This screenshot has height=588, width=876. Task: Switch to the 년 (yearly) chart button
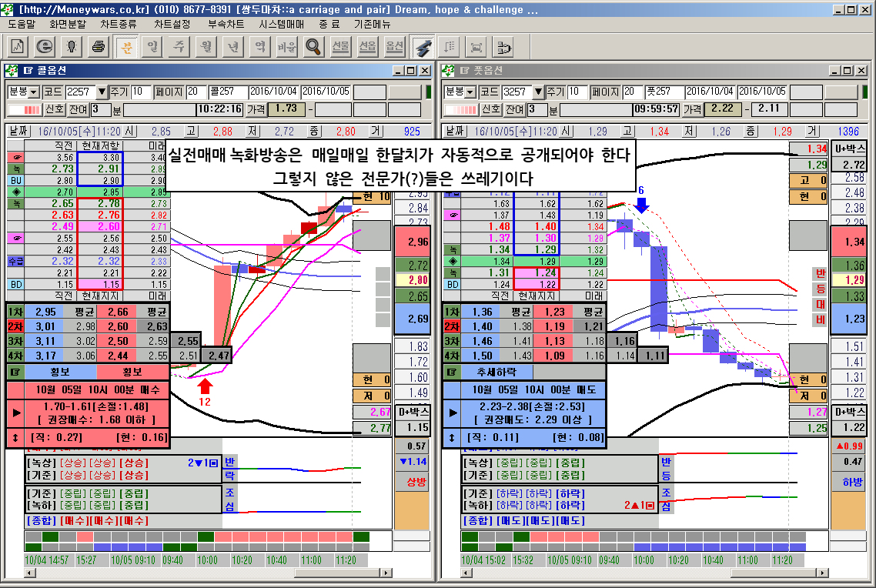tap(233, 47)
